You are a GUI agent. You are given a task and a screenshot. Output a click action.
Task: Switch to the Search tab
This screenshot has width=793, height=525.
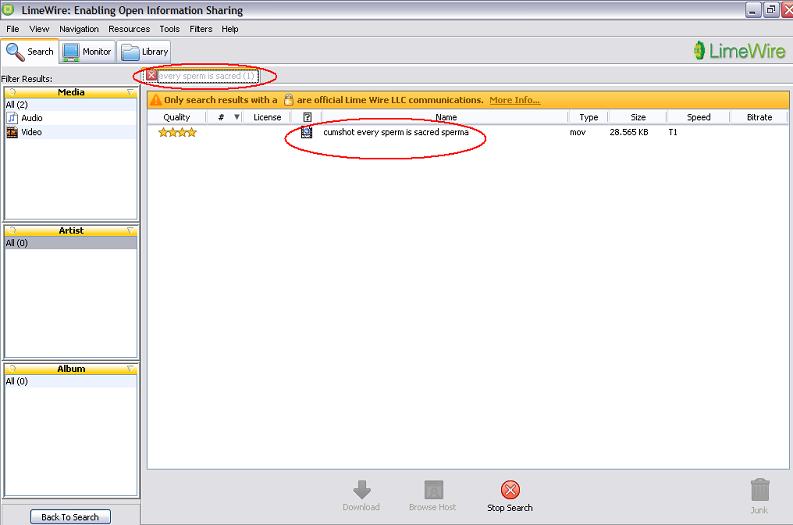[30, 52]
